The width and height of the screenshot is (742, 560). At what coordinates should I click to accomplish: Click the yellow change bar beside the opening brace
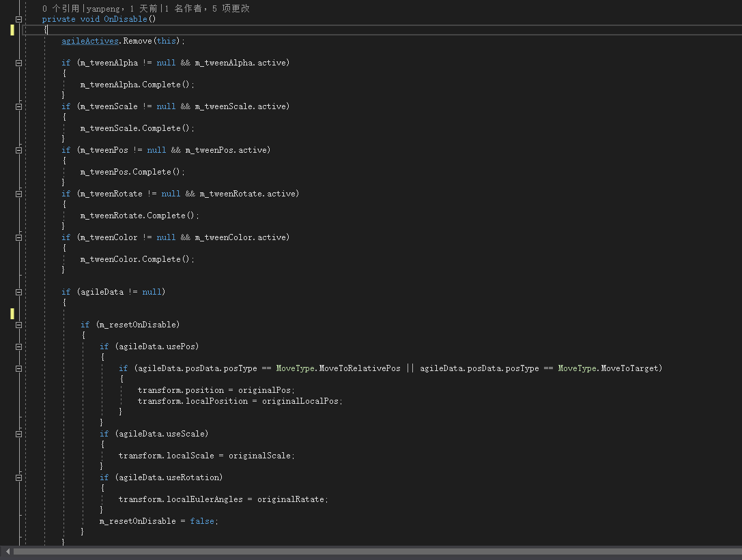coord(12,30)
